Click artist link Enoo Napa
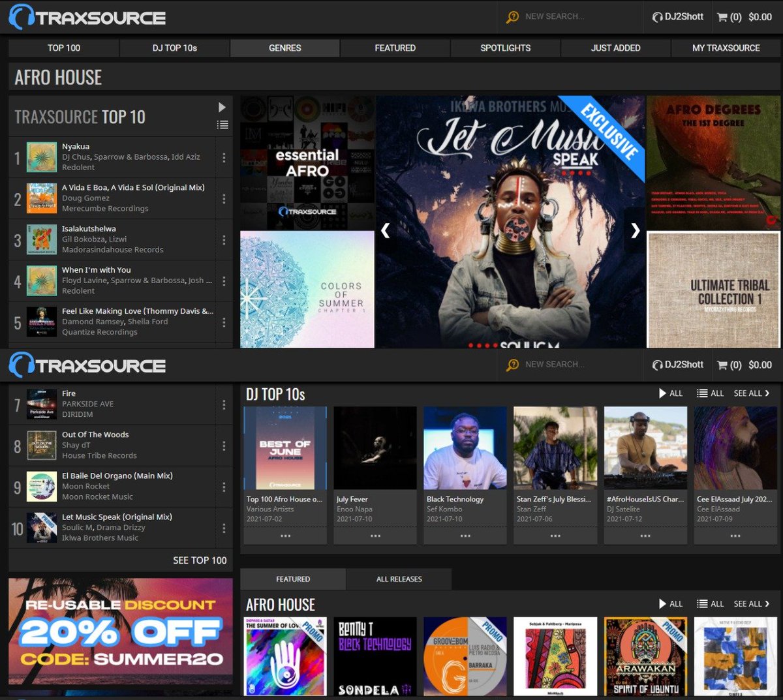This screenshot has width=783, height=700. (x=354, y=509)
